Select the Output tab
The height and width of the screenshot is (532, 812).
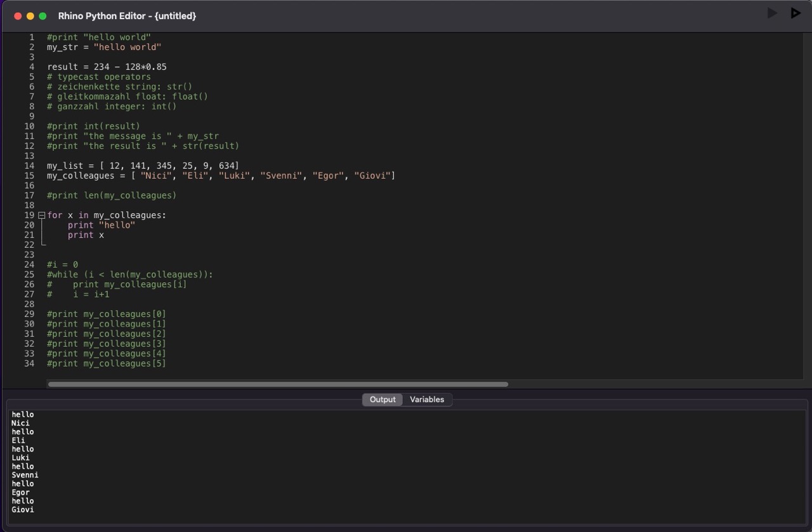click(382, 399)
